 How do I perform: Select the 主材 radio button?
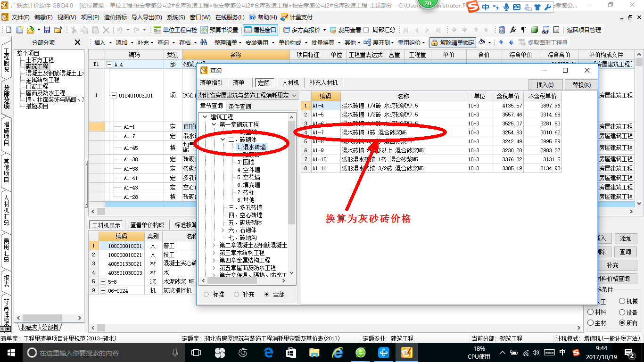pyautogui.click(x=591, y=323)
